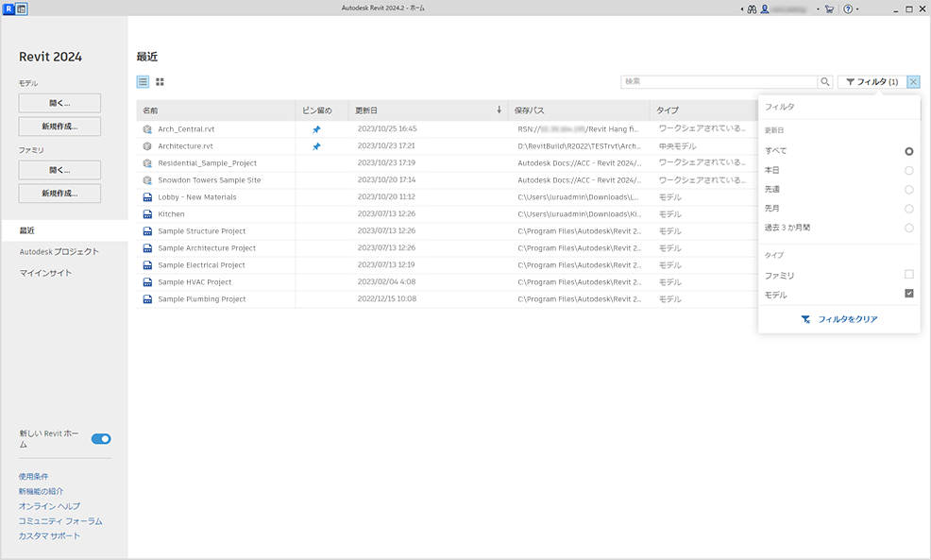The image size is (931, 560).
Task: Open Sample HVAC Project row
Action: 447,282
